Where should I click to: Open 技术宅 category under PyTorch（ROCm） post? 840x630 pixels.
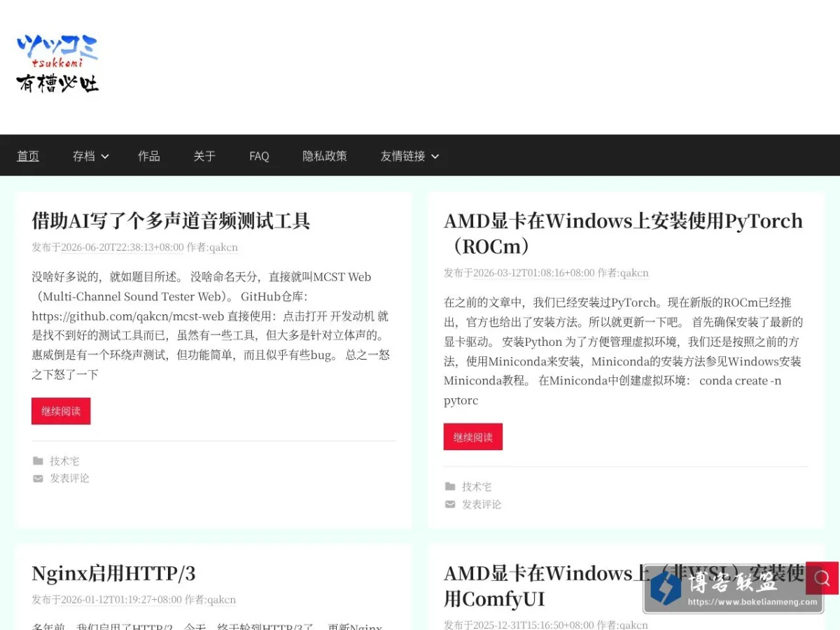pos(477,486)
